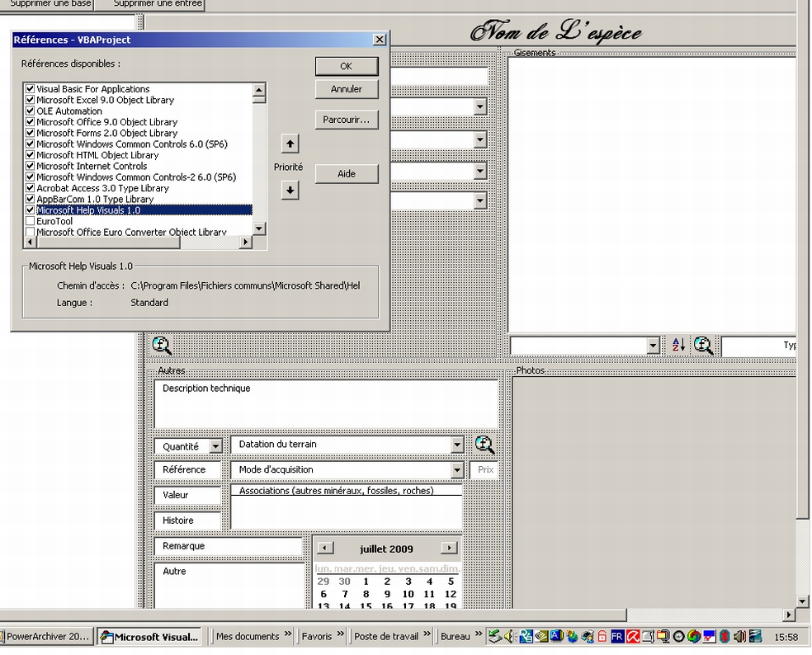Uncheck Acrobat Access 3.0 Type Library
The width and height of the screenshot is (812, 655).
[x=30, y=188]
